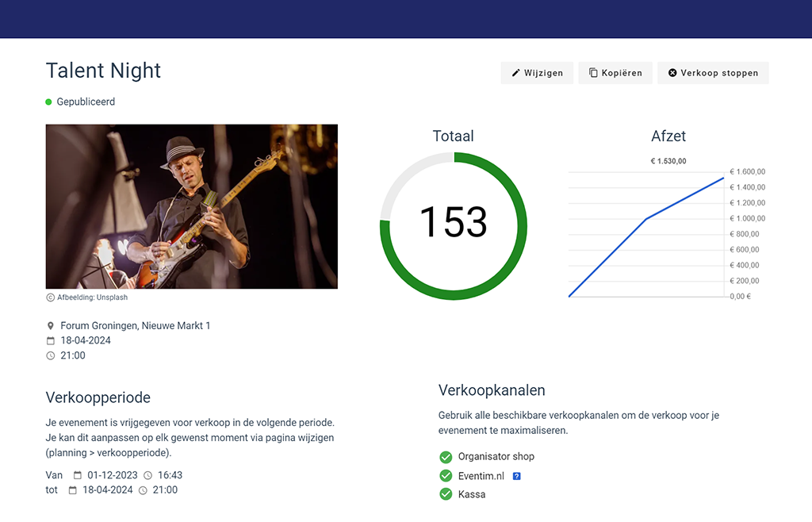Viewport: 812px width, 522px height.
Task: Toggle the Eventim.nl channel checkmark
Action: click(446, 476)
